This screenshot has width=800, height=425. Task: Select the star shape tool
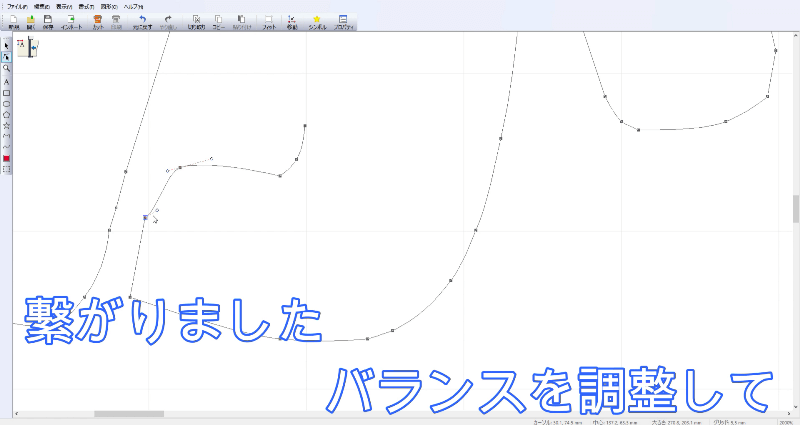pyautogui.click(x=6, y=125)
